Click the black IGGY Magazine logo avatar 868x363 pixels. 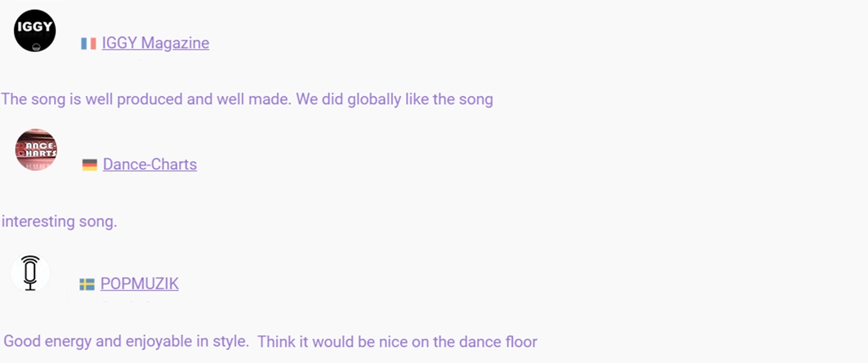click(35, 31)
